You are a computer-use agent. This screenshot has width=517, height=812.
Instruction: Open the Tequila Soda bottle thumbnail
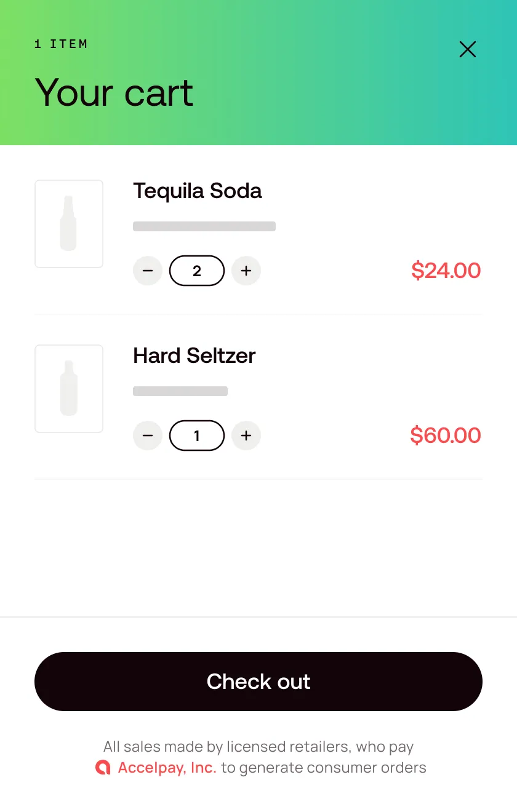(x=69, y=224)
